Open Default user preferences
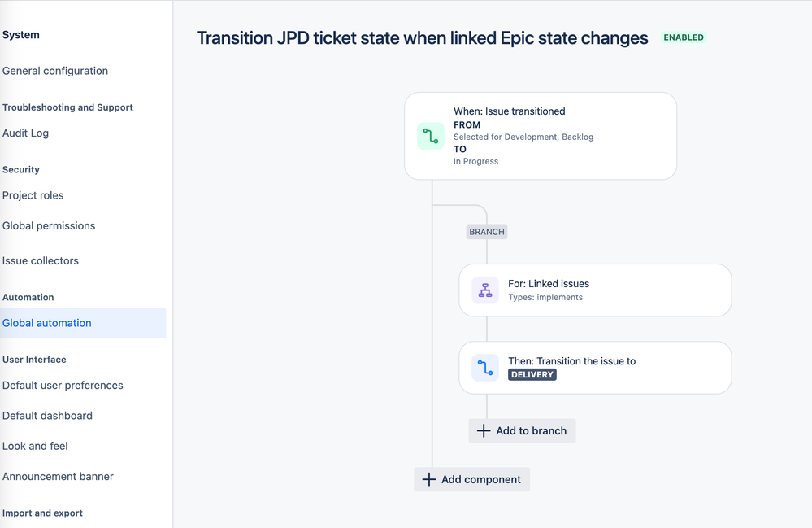The image size is (812, 528). (x=63, y=385)
